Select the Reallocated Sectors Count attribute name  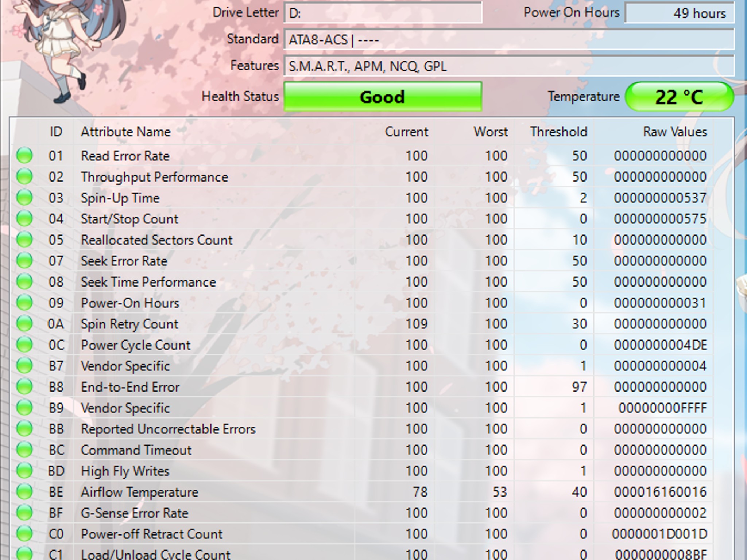coord(156,240)
